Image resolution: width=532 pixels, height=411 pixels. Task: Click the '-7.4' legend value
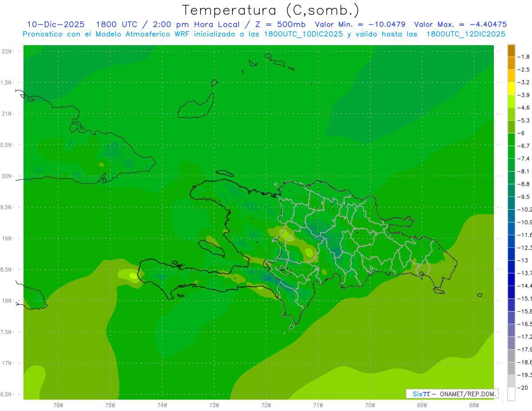click(x=524, y=159)
